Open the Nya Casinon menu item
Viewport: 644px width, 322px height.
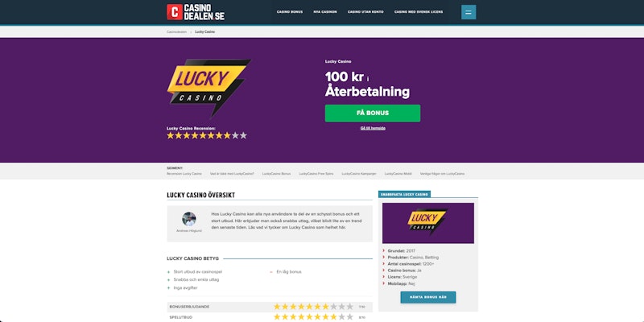[325, 12]
